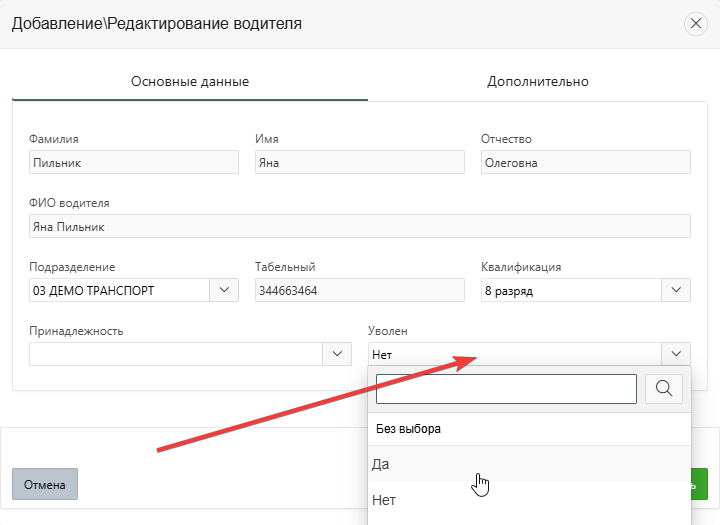Expand the Подразделение dropdown arrow
Image resolution: width=720 pixels, height=525 pixels.
(222, 291)
